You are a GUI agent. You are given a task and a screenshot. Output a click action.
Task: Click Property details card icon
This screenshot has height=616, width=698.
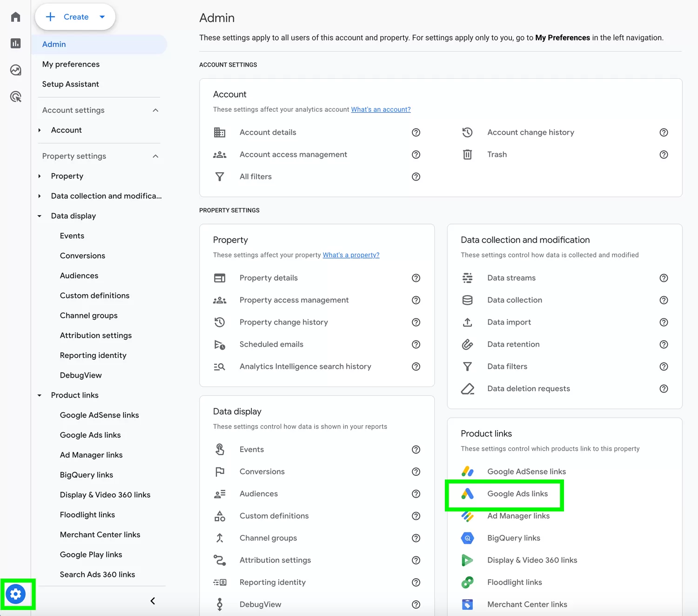[x=220, y=278]
